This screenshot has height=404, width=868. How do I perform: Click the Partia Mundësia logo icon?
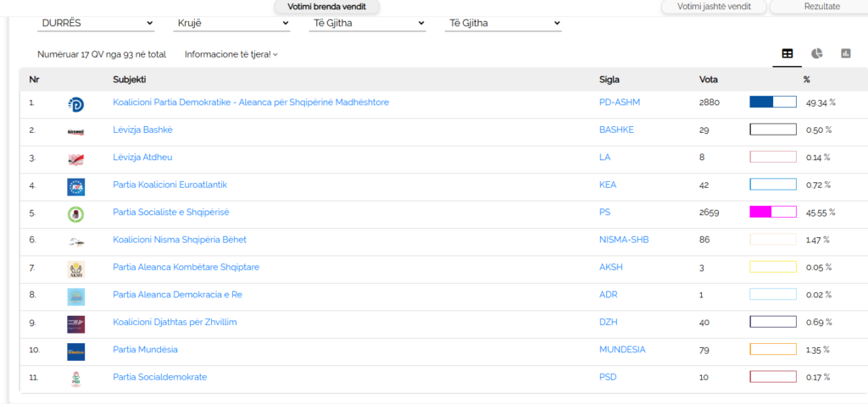pyautogui.click(x=75, y=351)
